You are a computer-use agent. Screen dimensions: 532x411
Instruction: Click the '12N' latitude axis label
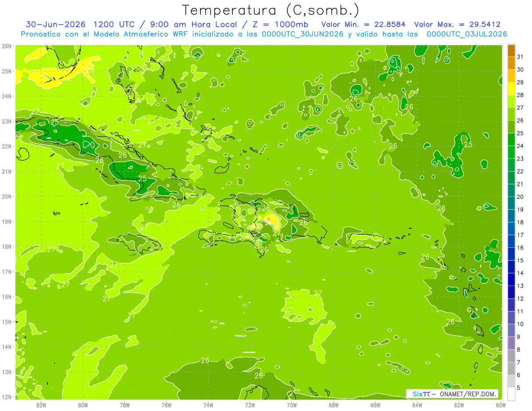(6, 397)
